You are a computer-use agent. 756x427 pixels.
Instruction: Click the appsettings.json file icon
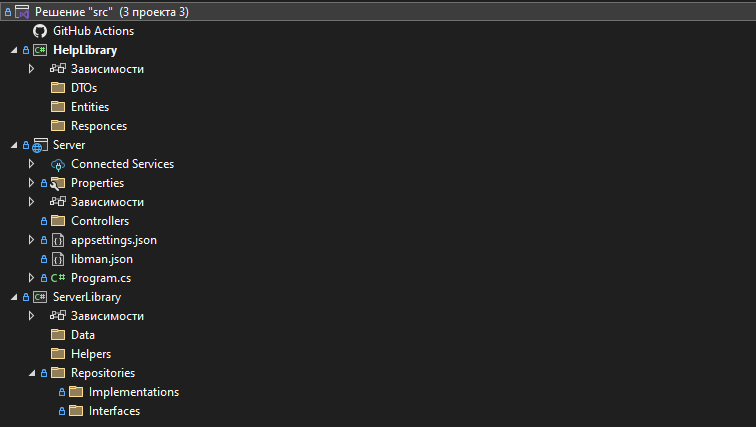click(58, 240)
